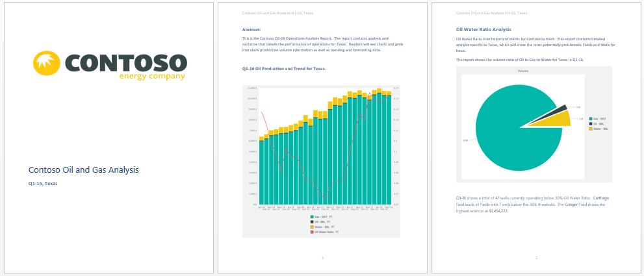Viewport: 644px width, 276px height.
Task: Click the '1 M' pie data label
Action: (578, 107)
